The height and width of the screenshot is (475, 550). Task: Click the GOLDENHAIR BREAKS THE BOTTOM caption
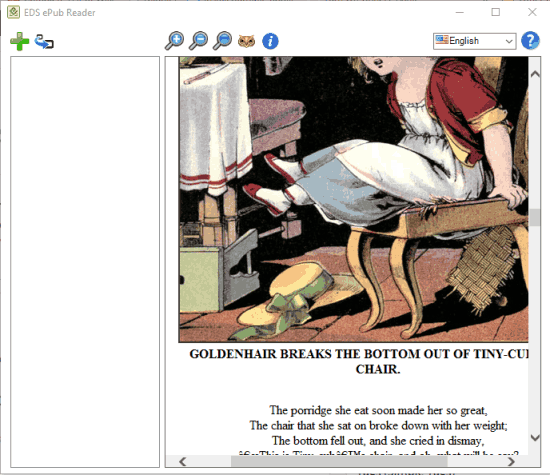[359, 361]
